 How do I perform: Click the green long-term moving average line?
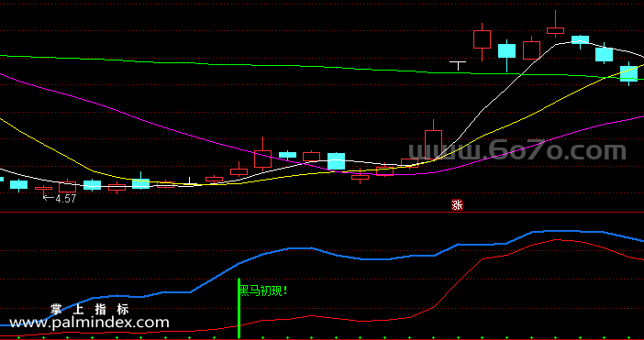point(287,66)
